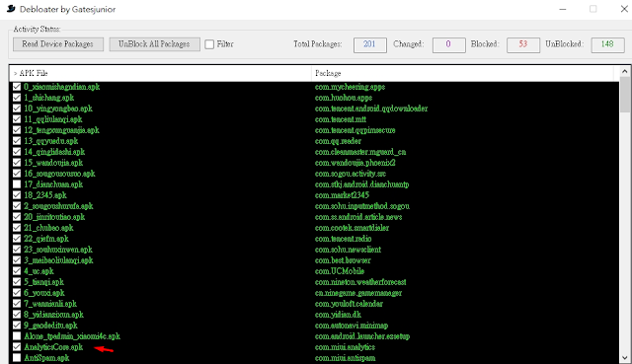This screenshot has width=632, height=364.
Task: Select the 22_qiefm.apk file name
Action: (46, 239)
